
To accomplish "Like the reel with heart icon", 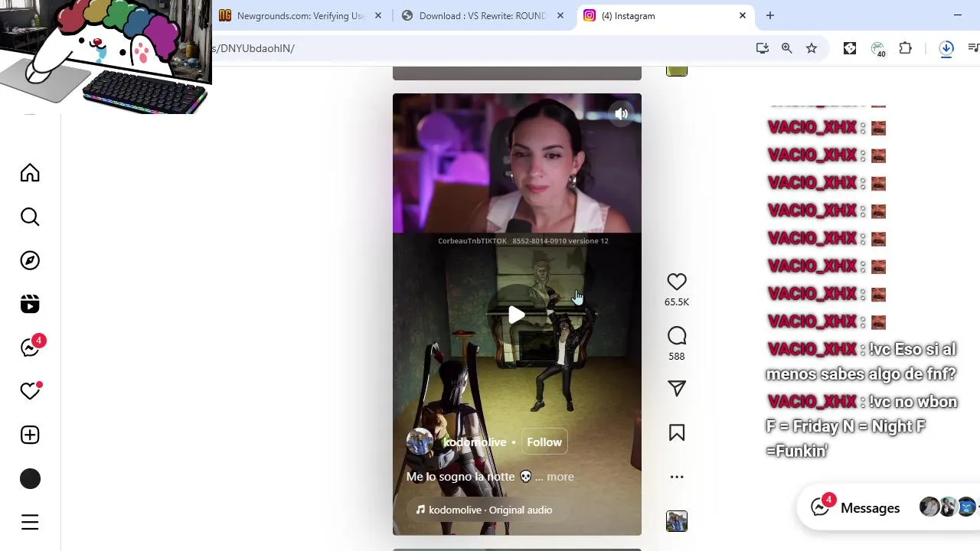I will tap(677, 282).
